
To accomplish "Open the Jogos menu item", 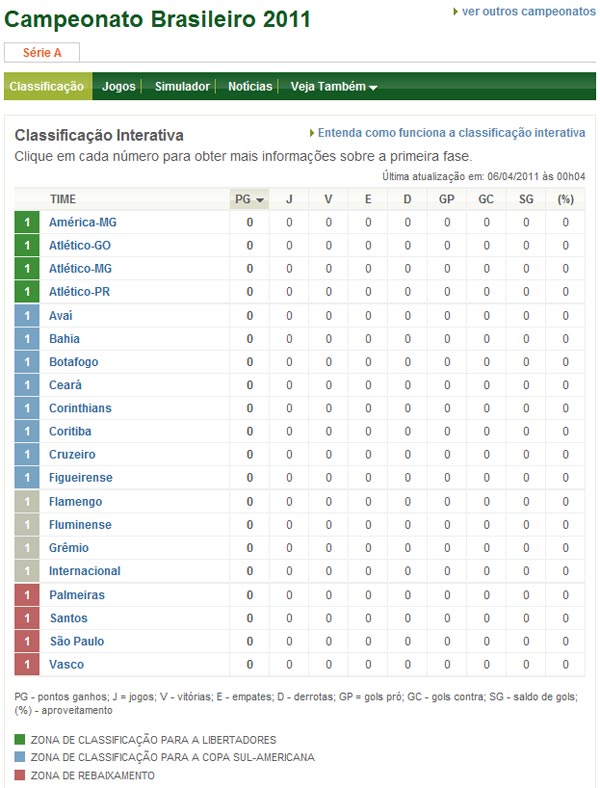I will 119,86.
